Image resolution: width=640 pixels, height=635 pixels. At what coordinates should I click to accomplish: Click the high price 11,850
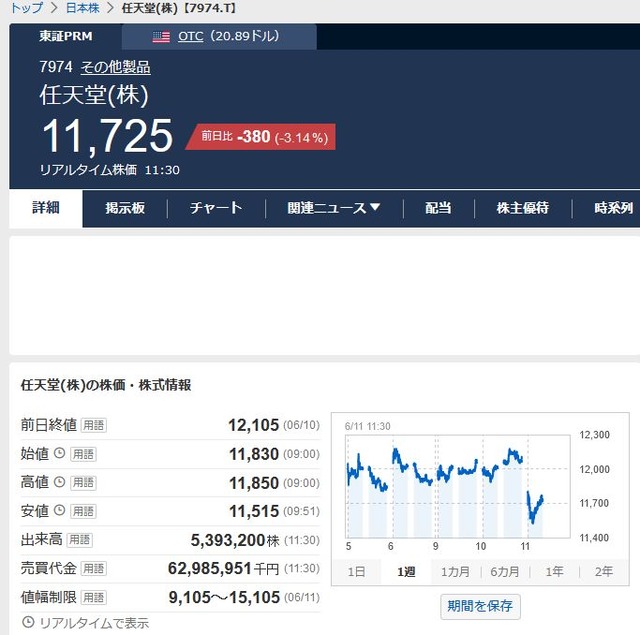(254, 483)
